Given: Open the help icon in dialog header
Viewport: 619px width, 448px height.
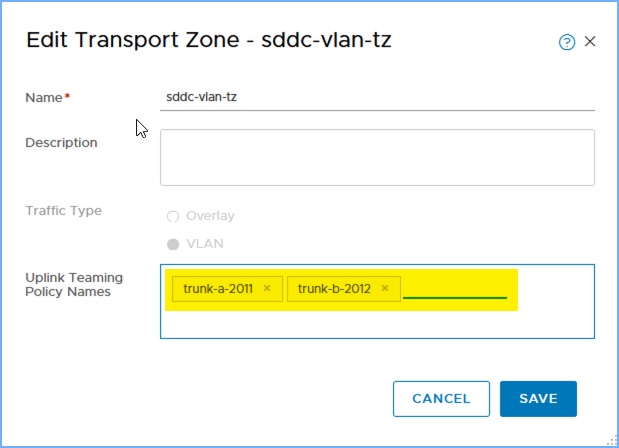Looking at the screenshot, I should (567, 42).
